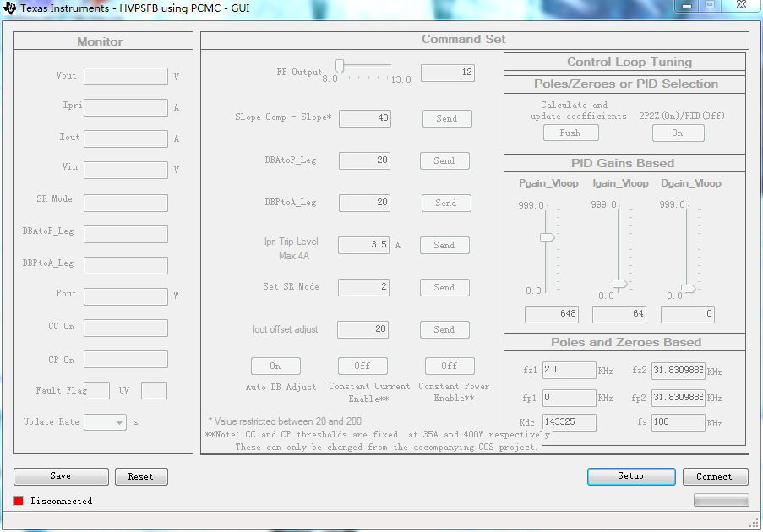Click the Connect button

pos(715,476)
